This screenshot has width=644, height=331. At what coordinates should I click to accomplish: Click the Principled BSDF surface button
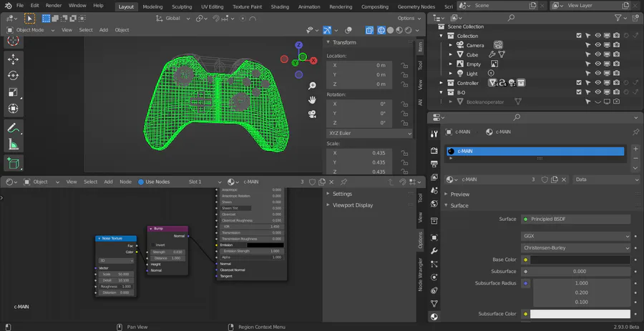pyautogui.click(x=575, y=219)
